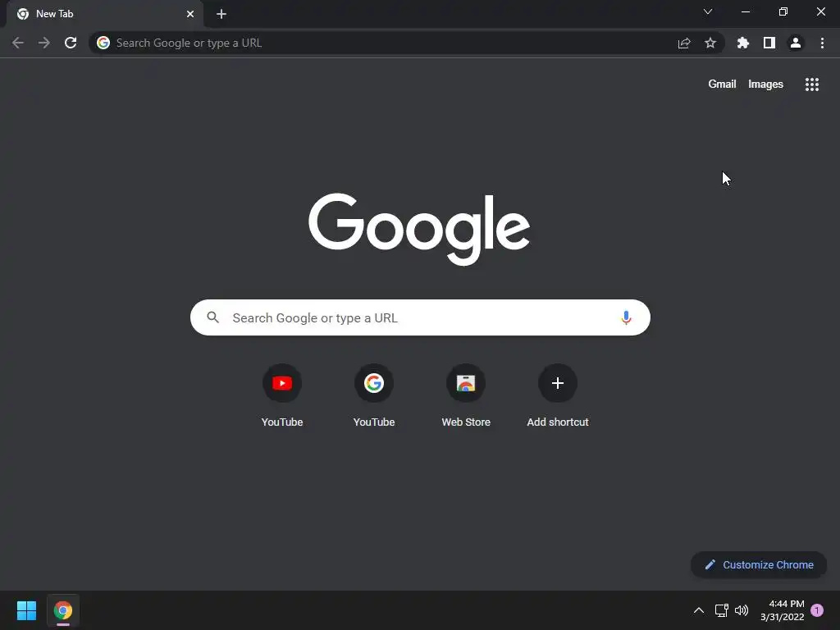Open the Windows Start menu

point(26,610)
